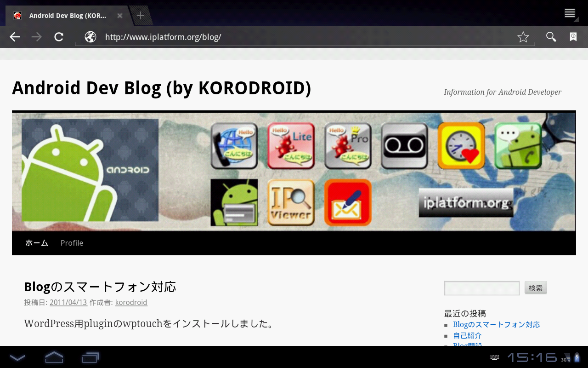
Task: Click the iplatform.org banner label
Action: tap(466, 203)
